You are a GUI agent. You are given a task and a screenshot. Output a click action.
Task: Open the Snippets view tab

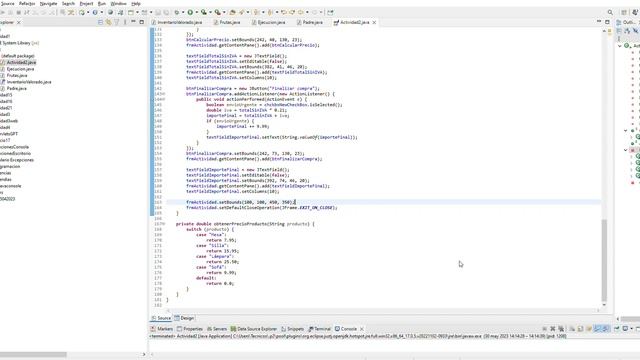coord(292,329)
